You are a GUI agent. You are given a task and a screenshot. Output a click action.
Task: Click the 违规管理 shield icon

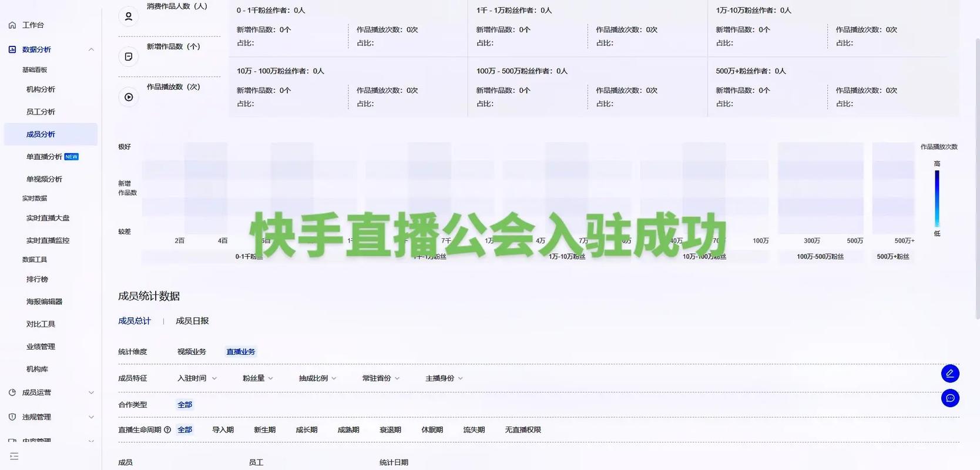pos(12,417)
